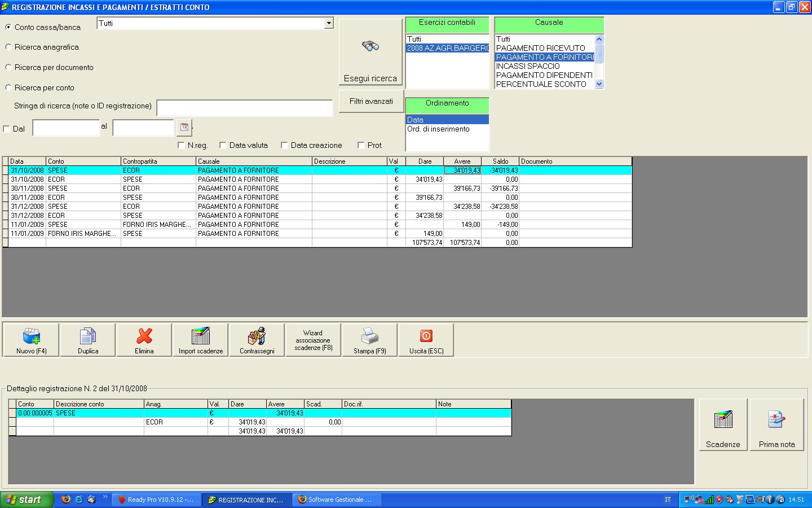
Task: Select PAGAMENTO A FORNITORE causale
Action: (x=545, y=57)
